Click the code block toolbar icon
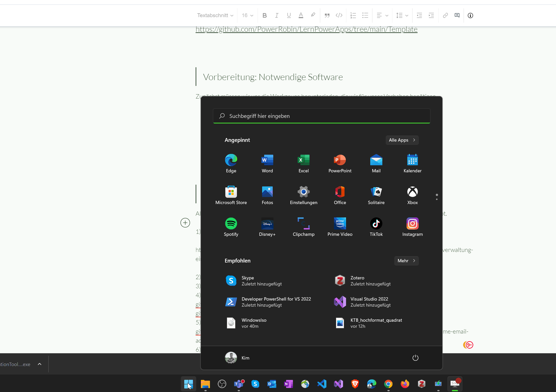Image resolution: width=556 pixels, height=392 pixels. 339,15
